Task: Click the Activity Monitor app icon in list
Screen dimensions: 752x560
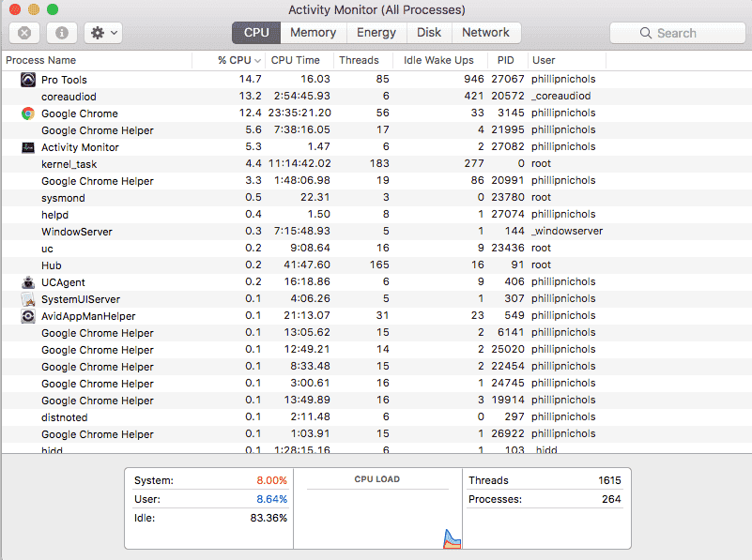Action: (x=28, y=147)
